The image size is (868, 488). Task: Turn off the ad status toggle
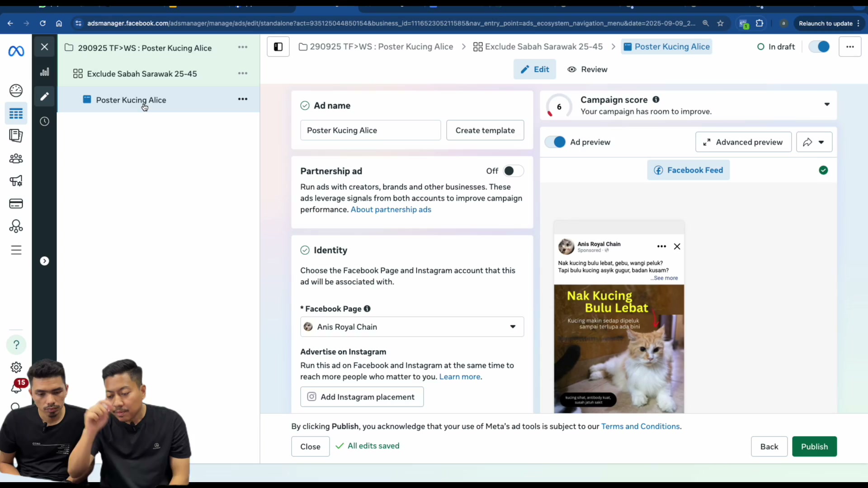pos(819,47)
